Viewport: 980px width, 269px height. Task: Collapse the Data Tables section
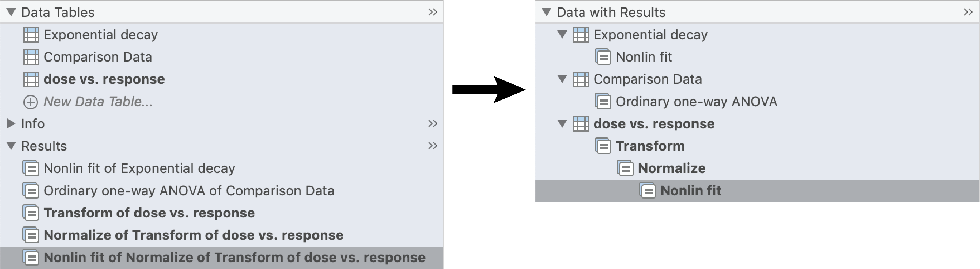[x=12, y=12]
